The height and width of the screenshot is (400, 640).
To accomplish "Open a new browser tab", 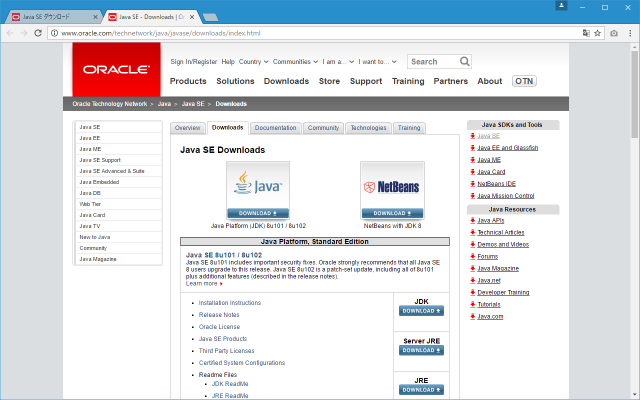I will (x=210, y=17).
